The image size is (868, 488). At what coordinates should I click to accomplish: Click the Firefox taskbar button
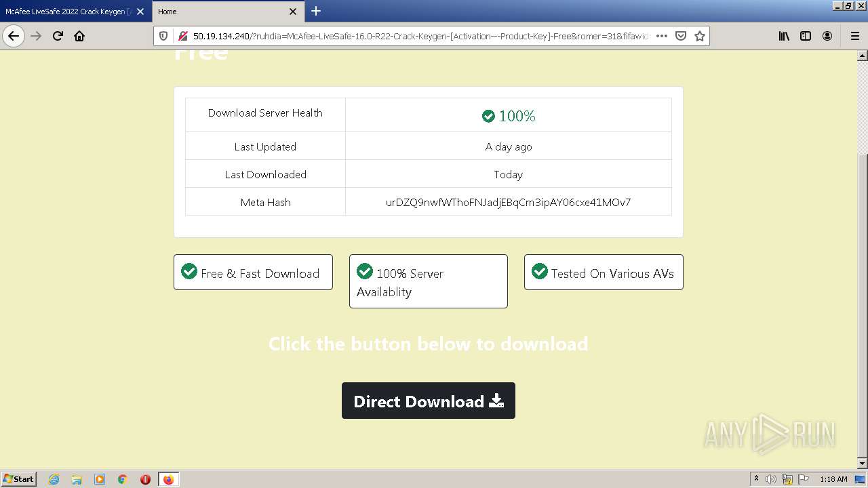point(168,479)
